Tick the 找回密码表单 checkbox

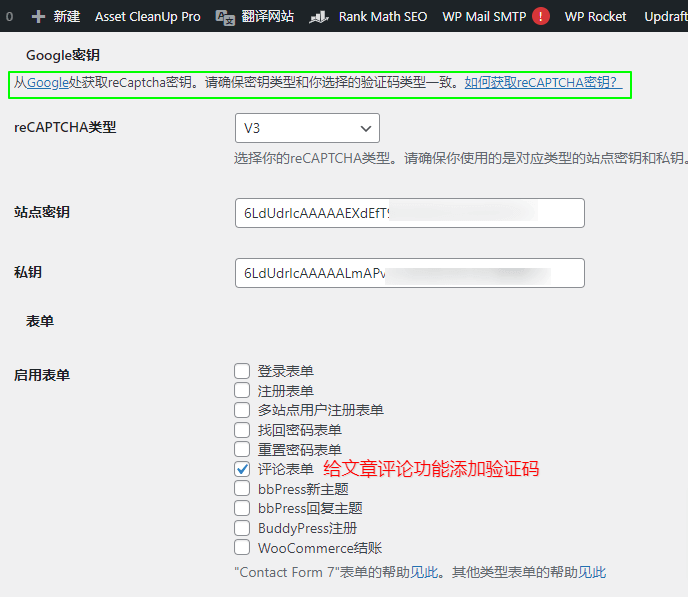point(242,429)
